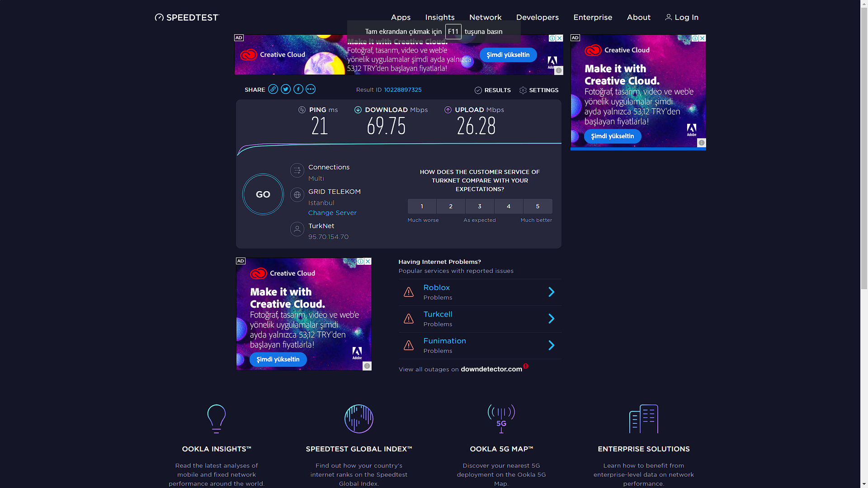Rate customer service as 1
This screenshot has width=868, height=488.
422,206
